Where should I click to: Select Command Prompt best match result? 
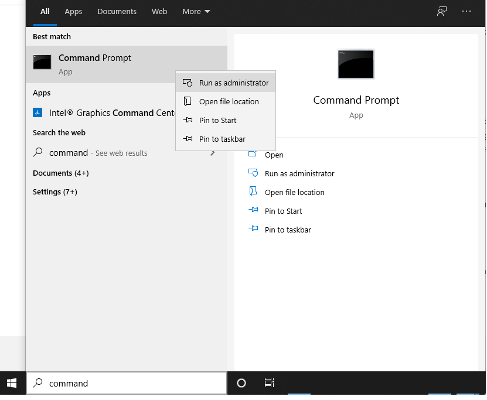click(x=126, y=64)
